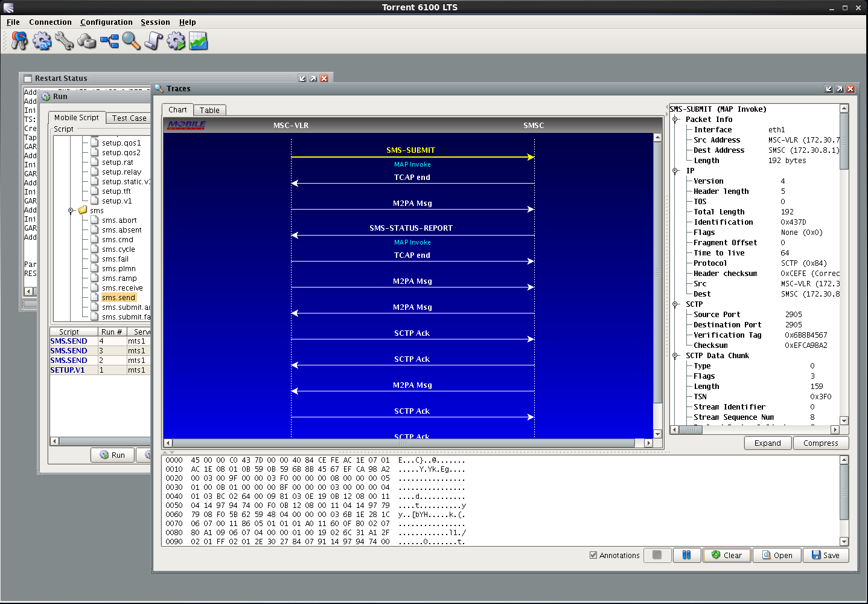Iconify the Traces window
The height and width of the screenshot is (604, 868).
click(828, 89)
